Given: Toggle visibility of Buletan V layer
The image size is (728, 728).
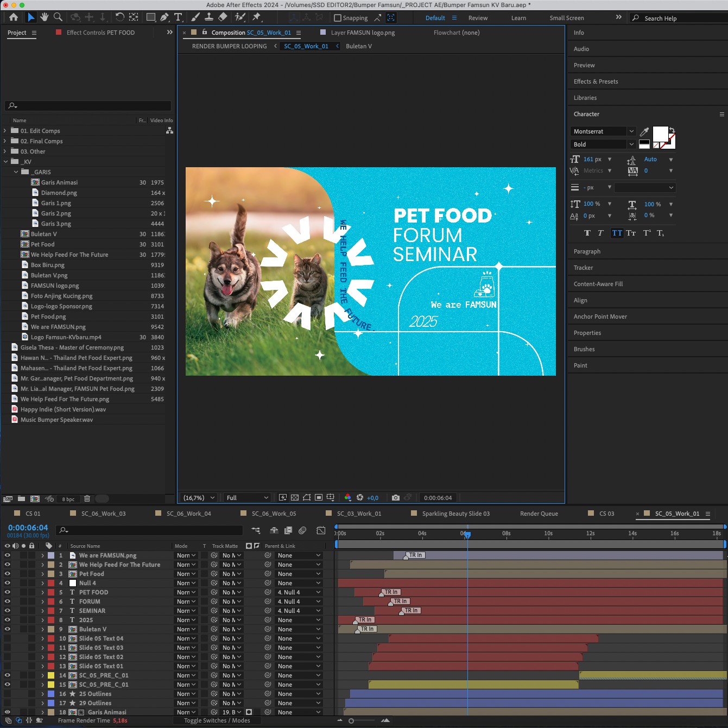Looking at the screenshot, I should [8, 629].
